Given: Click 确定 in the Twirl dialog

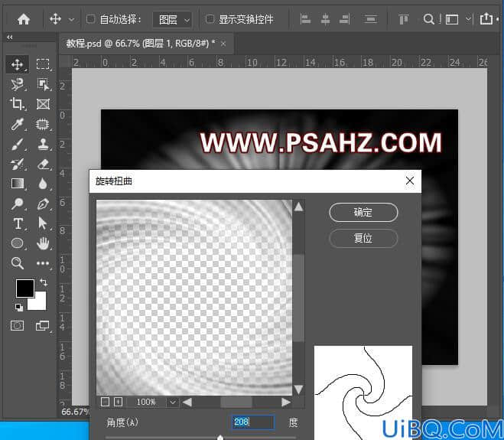Looking at the screenshot, I should pyautogui.click(x=363, y=213).
